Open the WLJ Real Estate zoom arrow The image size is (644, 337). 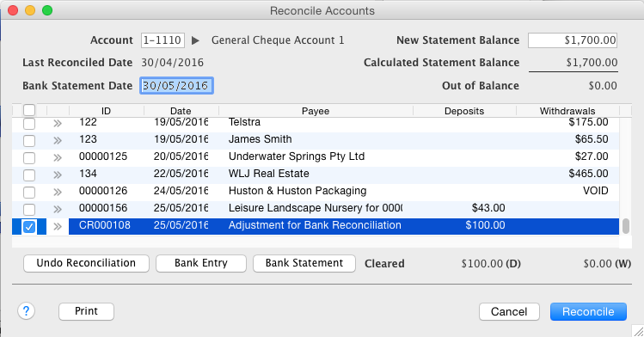(x=58, y=175)
